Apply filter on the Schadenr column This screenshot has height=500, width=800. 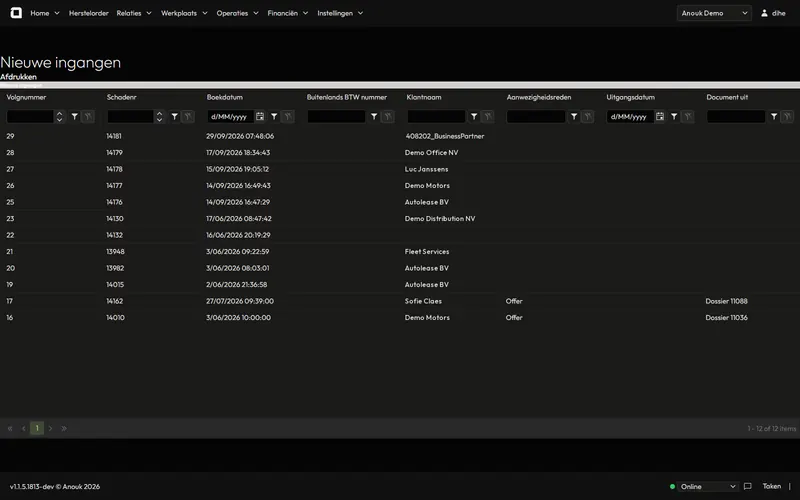click(174, 117)
